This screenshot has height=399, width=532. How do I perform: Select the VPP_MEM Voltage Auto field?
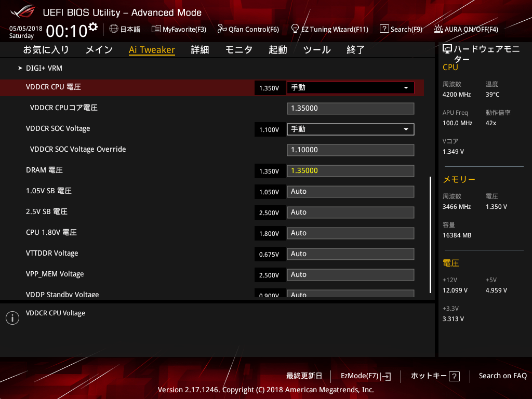click(351, 275)
